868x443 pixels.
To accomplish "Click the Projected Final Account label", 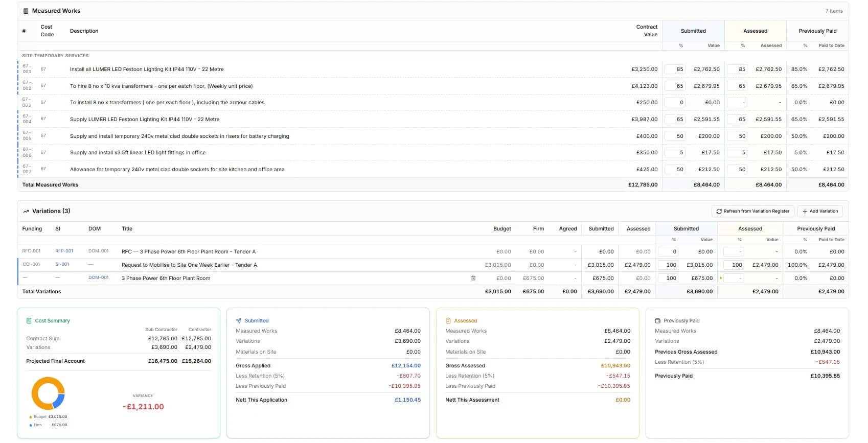I will [55, 361].
